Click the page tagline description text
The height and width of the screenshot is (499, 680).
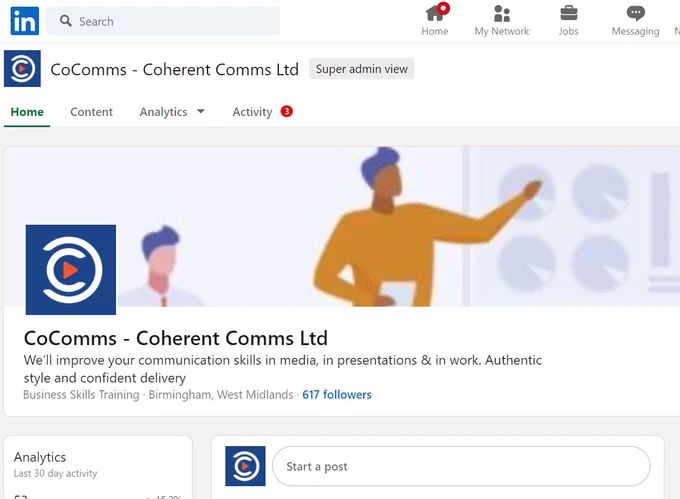point(283,369)
